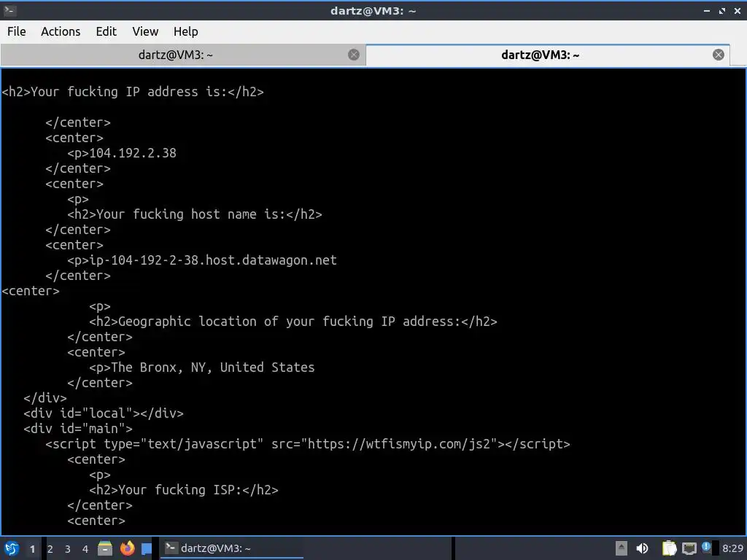Click the IP address 104.192.2.38 text

pyautogui.click(x=133, y=153)
